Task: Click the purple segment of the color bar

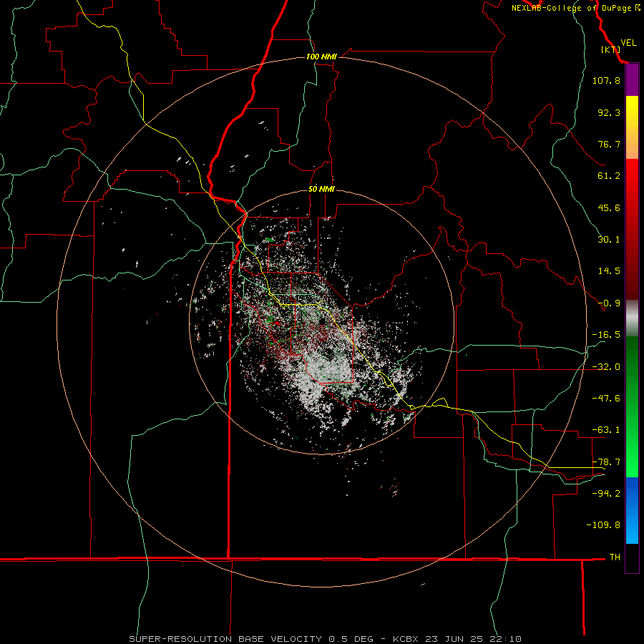Action: point(632,80)
